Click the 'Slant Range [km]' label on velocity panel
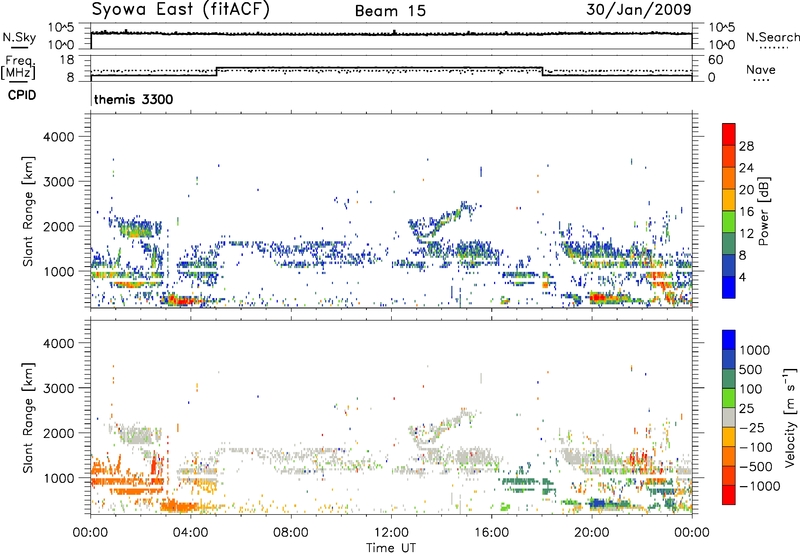 click(x=28, y=417)
